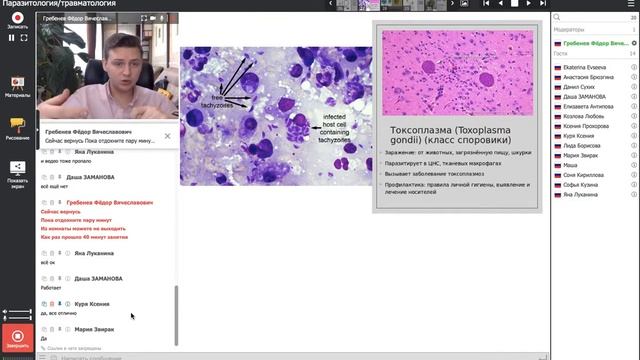
Task: Open chat options icon left of input
Action: [x=42, y=358]
